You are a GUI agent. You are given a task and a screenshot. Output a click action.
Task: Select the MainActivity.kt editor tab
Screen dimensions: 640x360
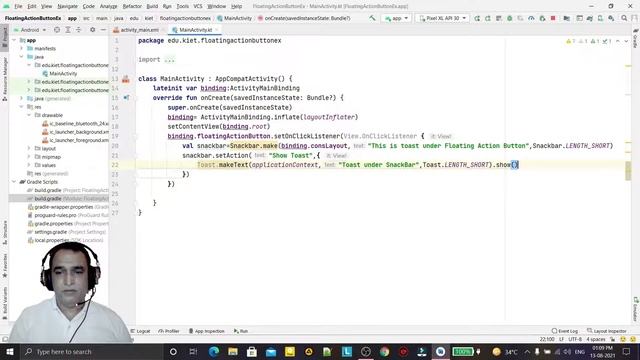(x=195, y=30)
